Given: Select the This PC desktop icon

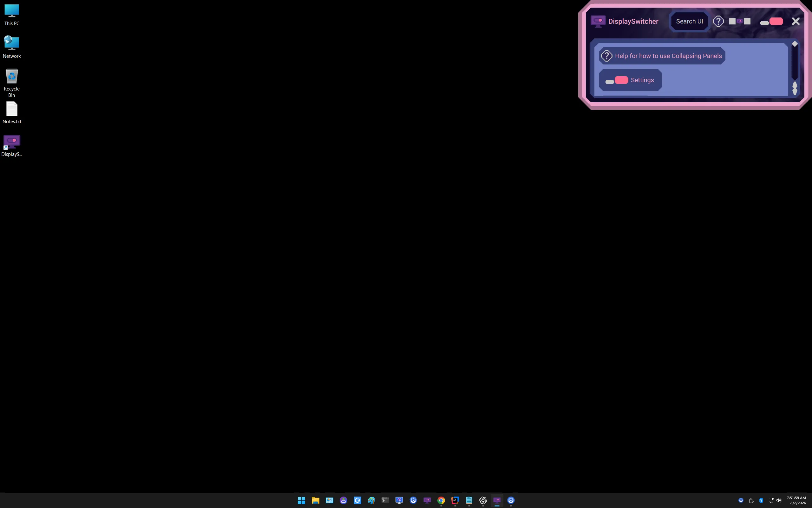Looking at the screenshot, I should [12, 15].
